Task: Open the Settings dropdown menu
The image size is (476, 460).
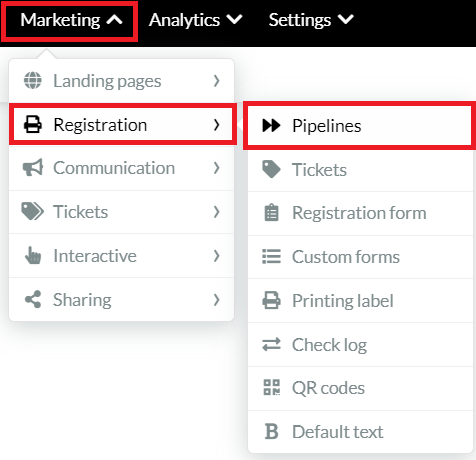Action: pos(311,20)
